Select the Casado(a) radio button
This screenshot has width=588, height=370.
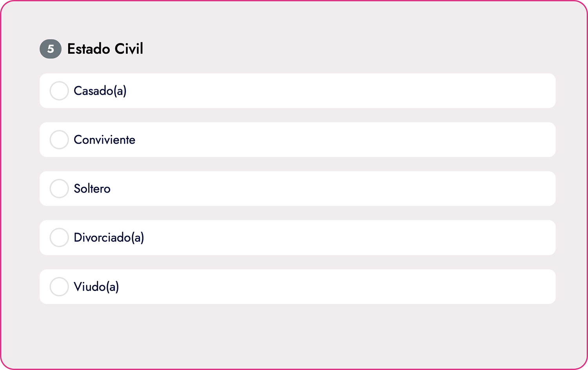59,91
